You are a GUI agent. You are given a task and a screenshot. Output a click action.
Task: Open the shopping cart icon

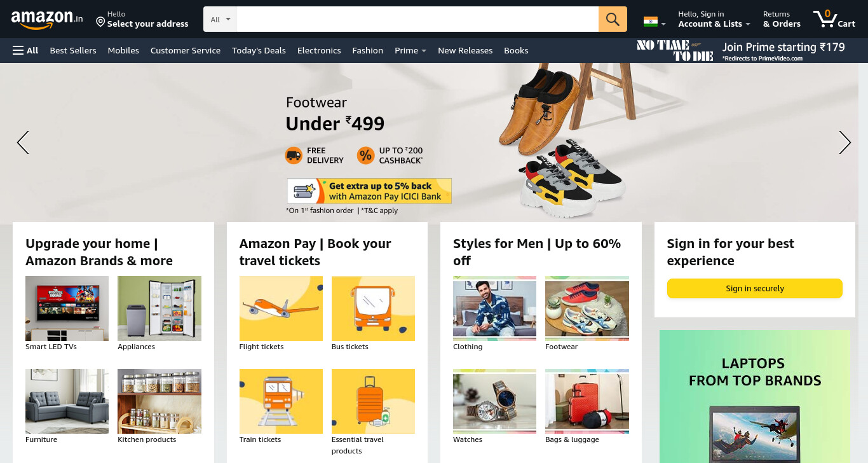click(x=834, y=18)
